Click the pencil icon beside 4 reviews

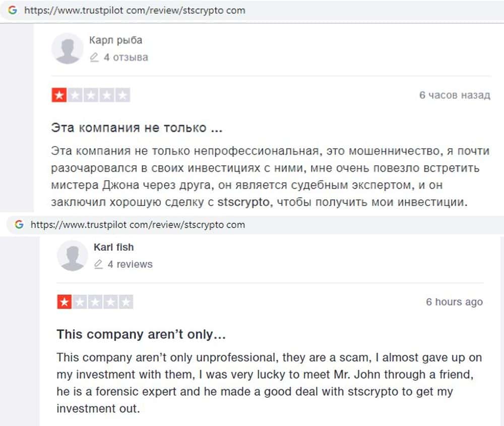click(98, 264)
